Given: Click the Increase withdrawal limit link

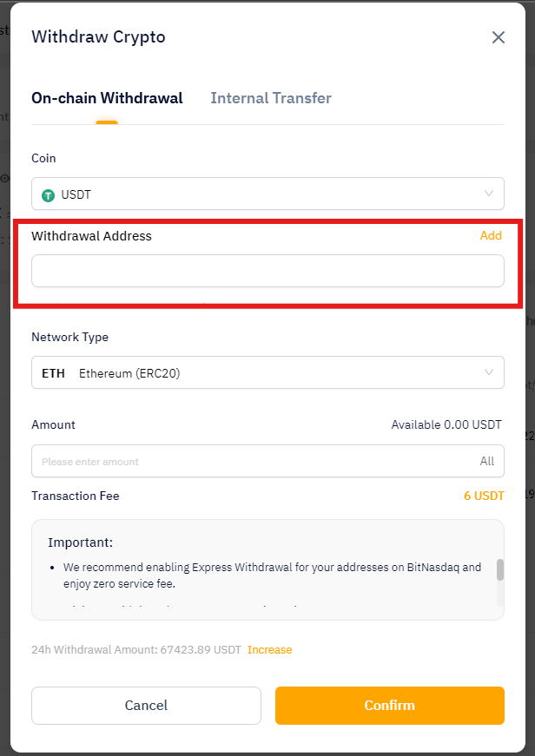Looking at the screenshot, I should click(269, 650).
